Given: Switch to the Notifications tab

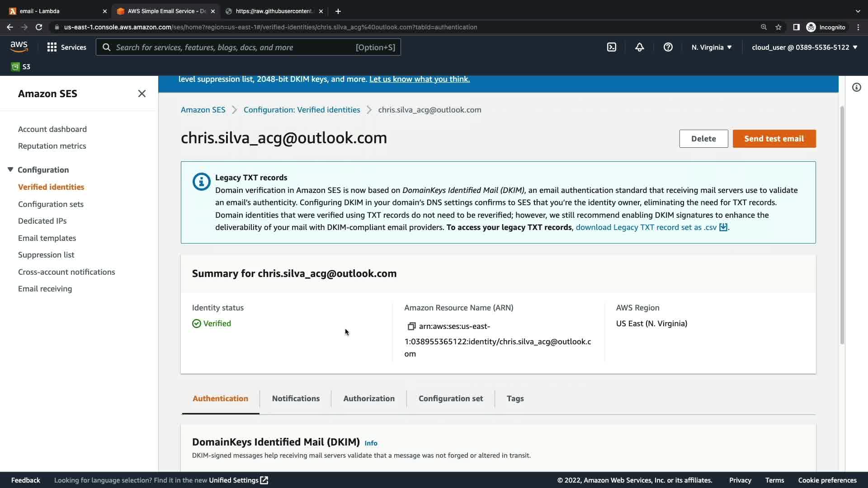Looking at the screenshot, I should click(x=296, y=399).
